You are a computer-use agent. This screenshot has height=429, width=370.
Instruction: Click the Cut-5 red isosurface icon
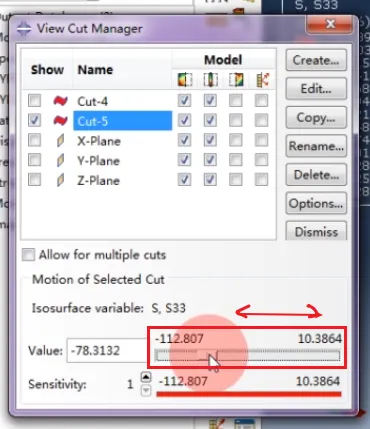click(x=60, y=120)
